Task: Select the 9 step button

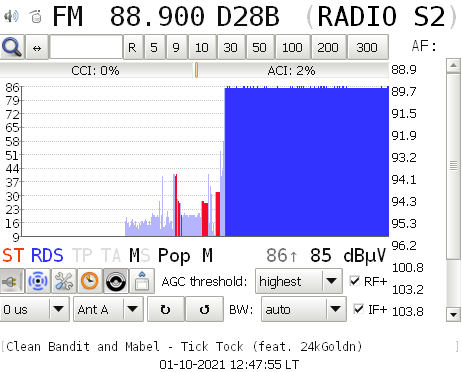Action: 176,47
